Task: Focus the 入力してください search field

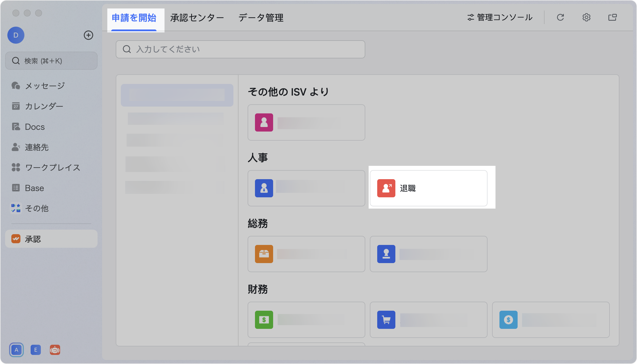Action: (x=240, y=49)
